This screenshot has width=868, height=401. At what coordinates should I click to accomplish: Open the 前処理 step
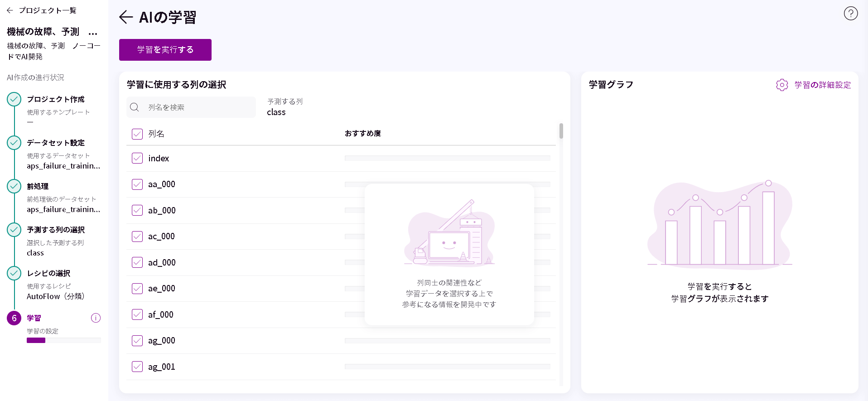point(38,186)
